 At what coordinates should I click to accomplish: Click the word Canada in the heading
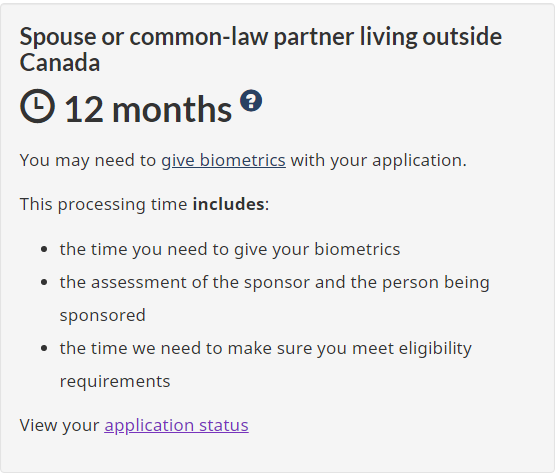point(60,62)
